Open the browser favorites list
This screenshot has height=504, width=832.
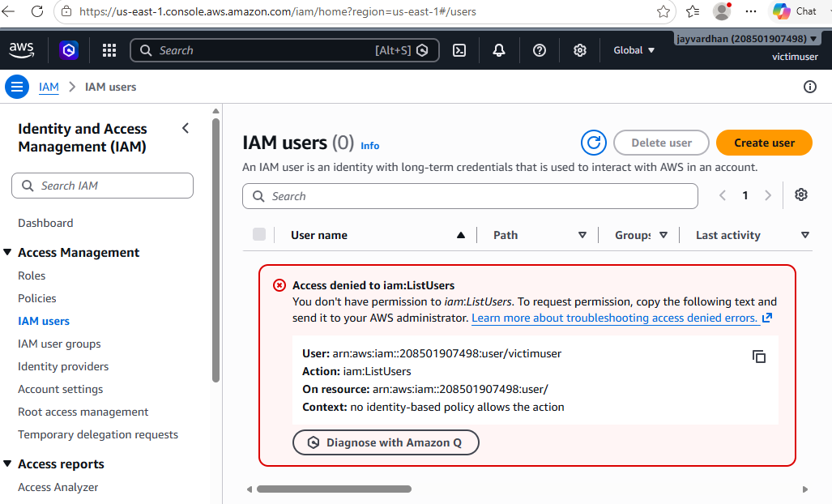point(693,11)
